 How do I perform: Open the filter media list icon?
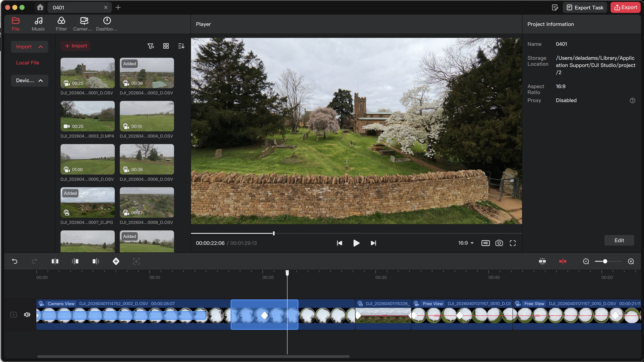(151, 46)
